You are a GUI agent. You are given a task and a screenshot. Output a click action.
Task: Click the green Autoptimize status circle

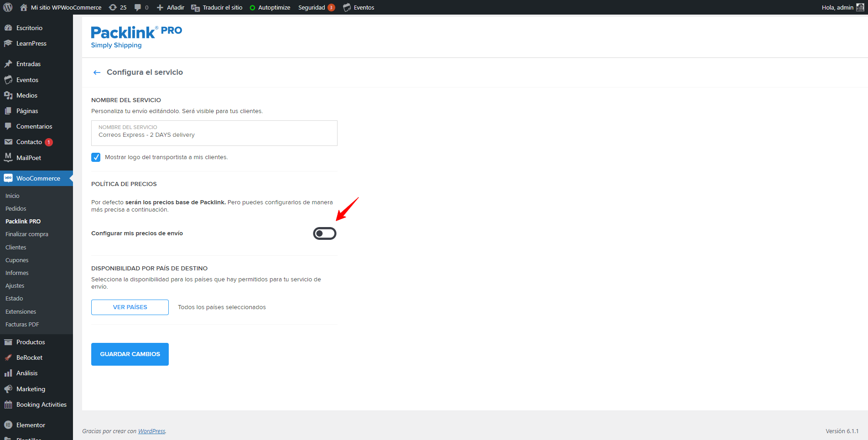pyautogui.click(x=252, y=8)
